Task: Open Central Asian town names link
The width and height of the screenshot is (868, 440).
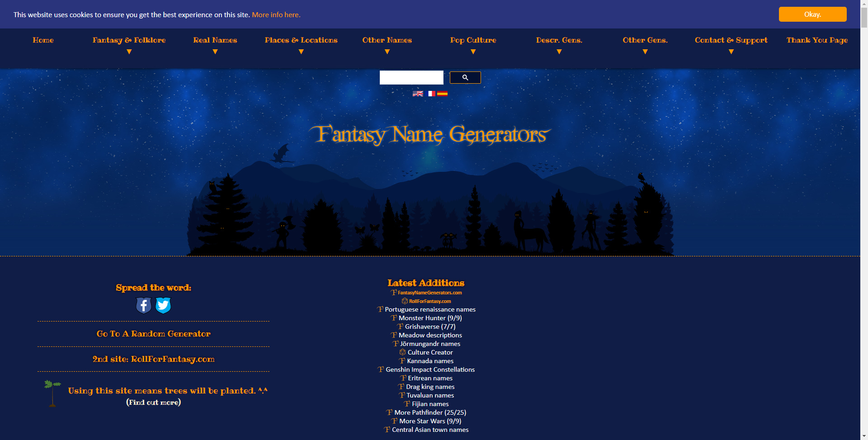Action: 430,430
